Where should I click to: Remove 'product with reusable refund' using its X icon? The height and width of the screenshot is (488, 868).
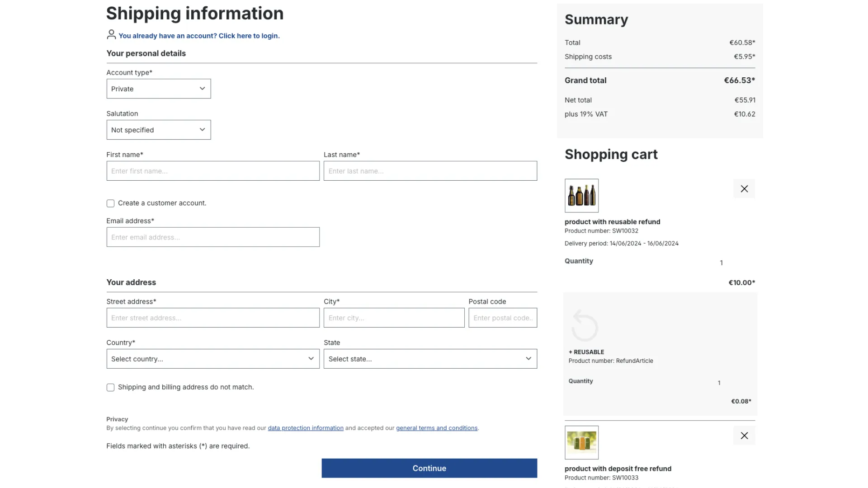[x=744, y=188]
